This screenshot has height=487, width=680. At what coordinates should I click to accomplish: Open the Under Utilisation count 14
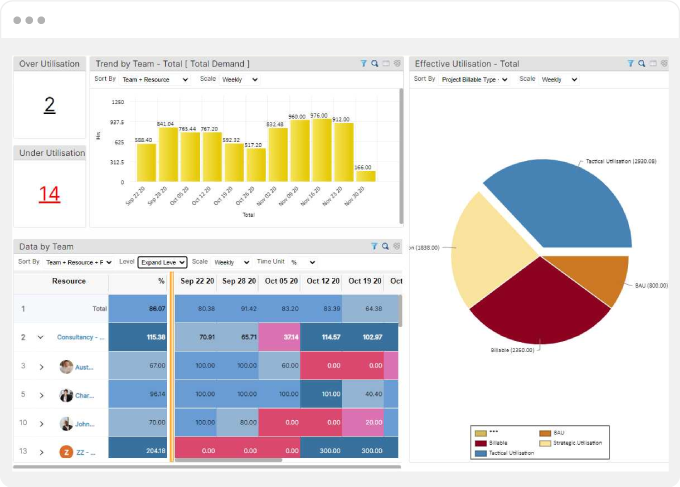pos(49,194)
